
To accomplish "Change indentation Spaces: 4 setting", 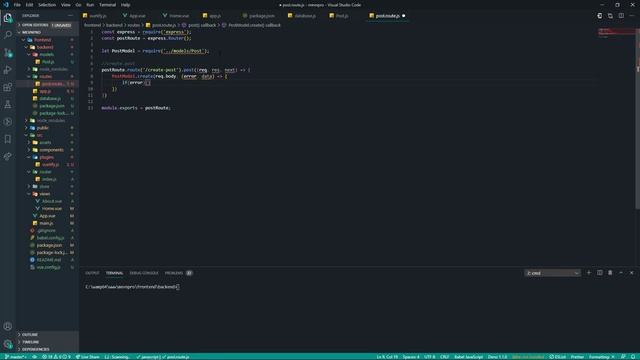I will pos(411,357).
